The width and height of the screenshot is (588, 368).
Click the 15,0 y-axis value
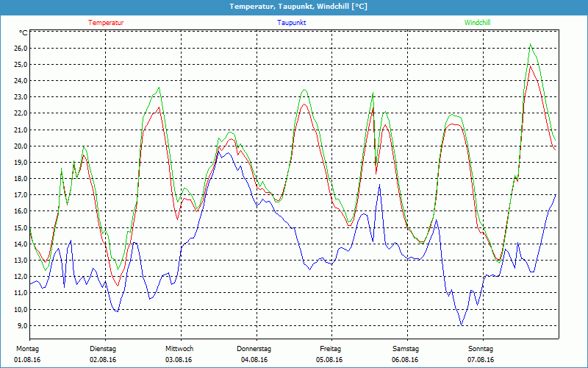(21, 227)
